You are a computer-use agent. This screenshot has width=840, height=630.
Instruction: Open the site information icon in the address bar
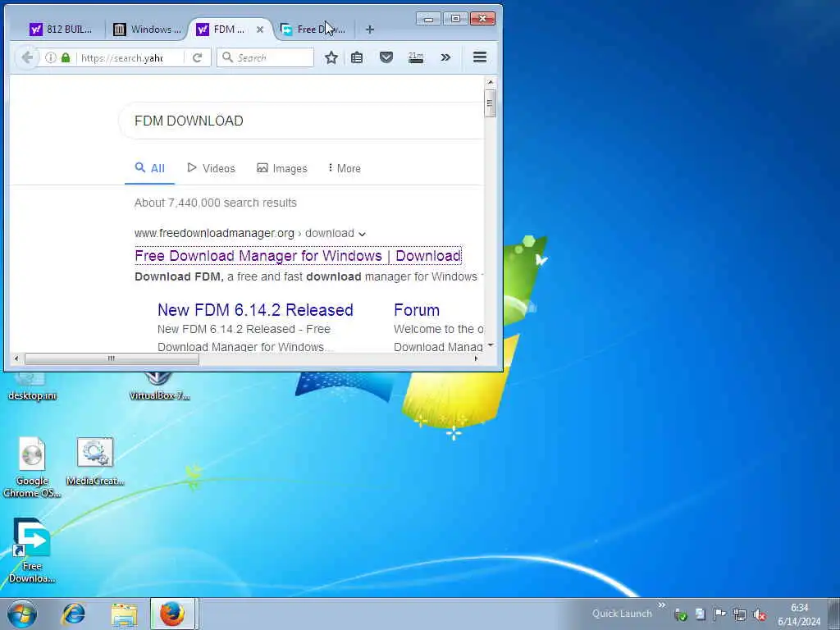tap(50, 57)
